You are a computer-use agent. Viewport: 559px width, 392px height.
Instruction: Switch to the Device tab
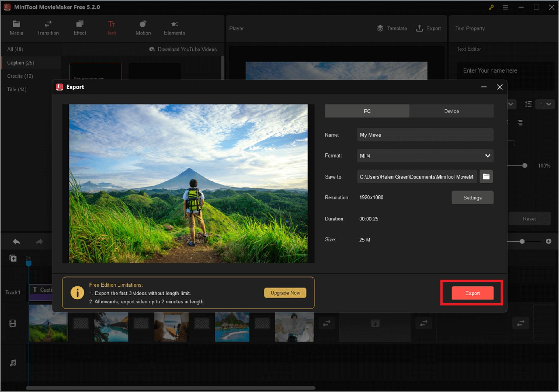tap(451, 111)
